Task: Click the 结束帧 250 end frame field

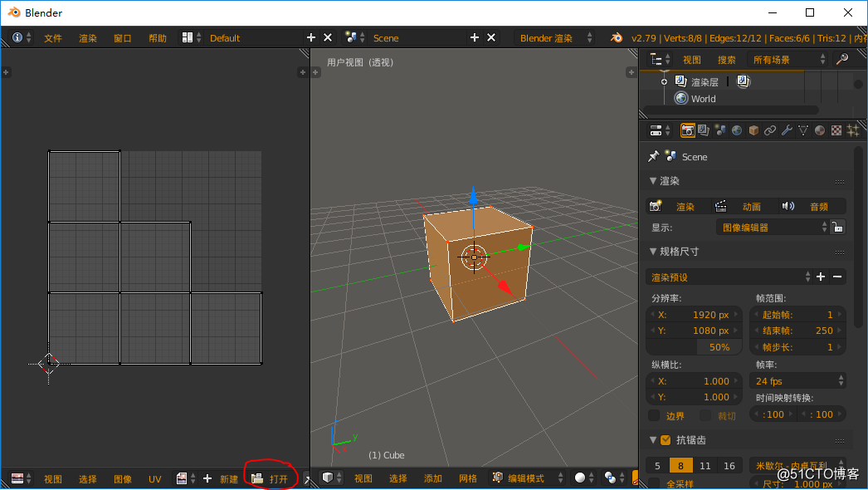Action: click(x=797, y=331)
